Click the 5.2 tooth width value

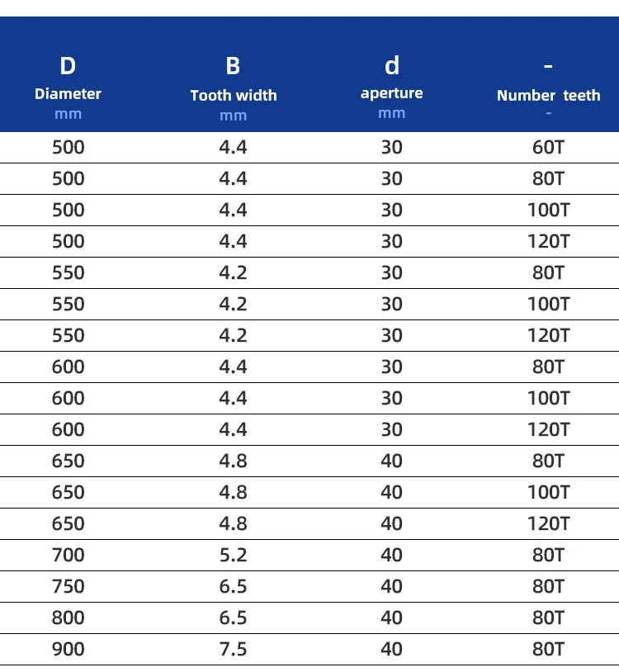(234, 555)
